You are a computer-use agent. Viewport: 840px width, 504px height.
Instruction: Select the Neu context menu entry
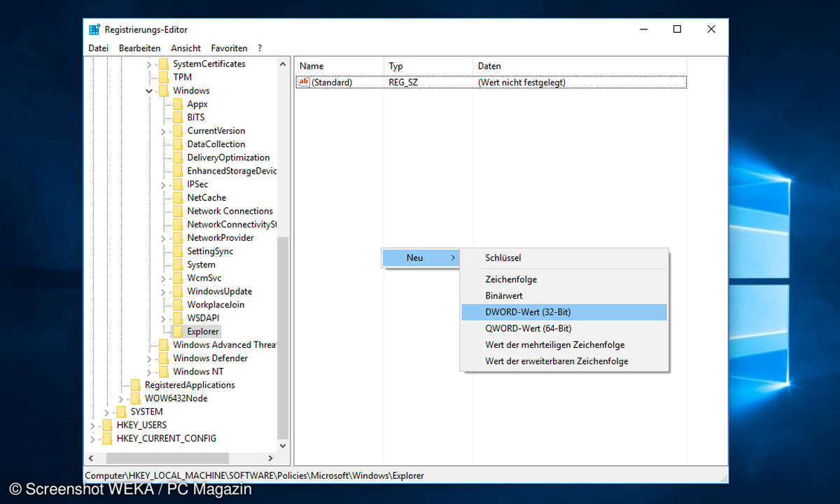pos(421,258)
